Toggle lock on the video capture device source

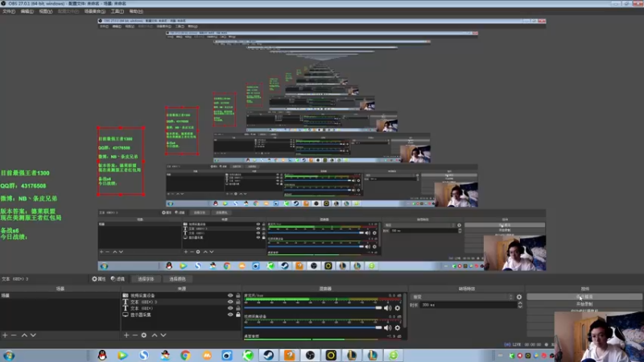coord(238,295)
